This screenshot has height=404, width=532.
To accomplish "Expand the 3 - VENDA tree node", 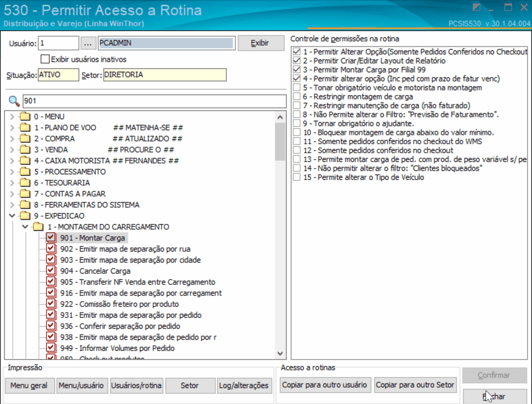I will pyautogui.click(x=12, y=150).
